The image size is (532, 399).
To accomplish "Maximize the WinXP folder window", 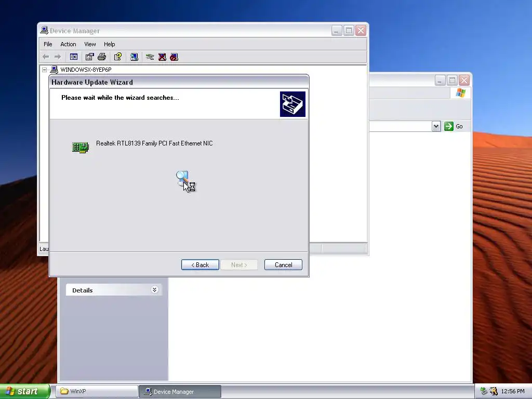I will (x=452, y=81).
